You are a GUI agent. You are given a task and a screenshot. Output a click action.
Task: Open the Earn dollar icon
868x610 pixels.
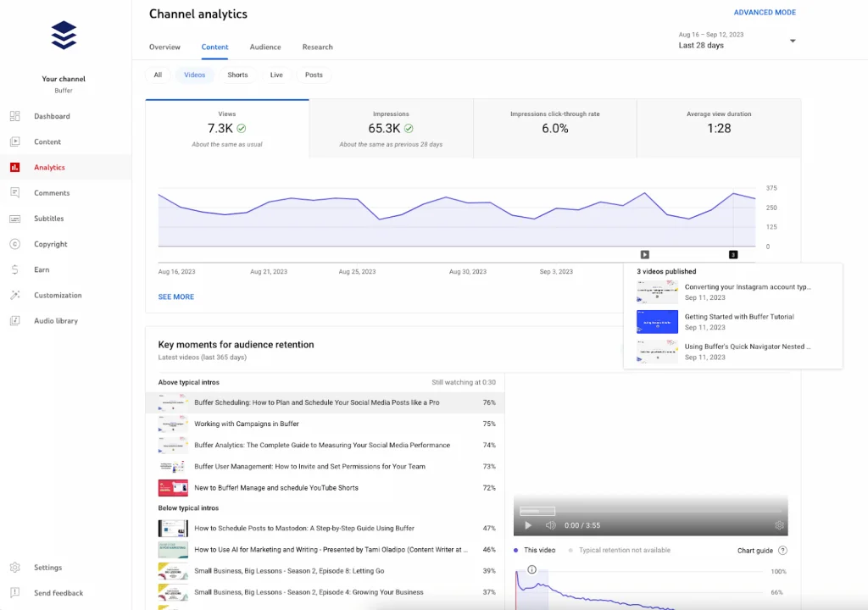coord(15,269)
